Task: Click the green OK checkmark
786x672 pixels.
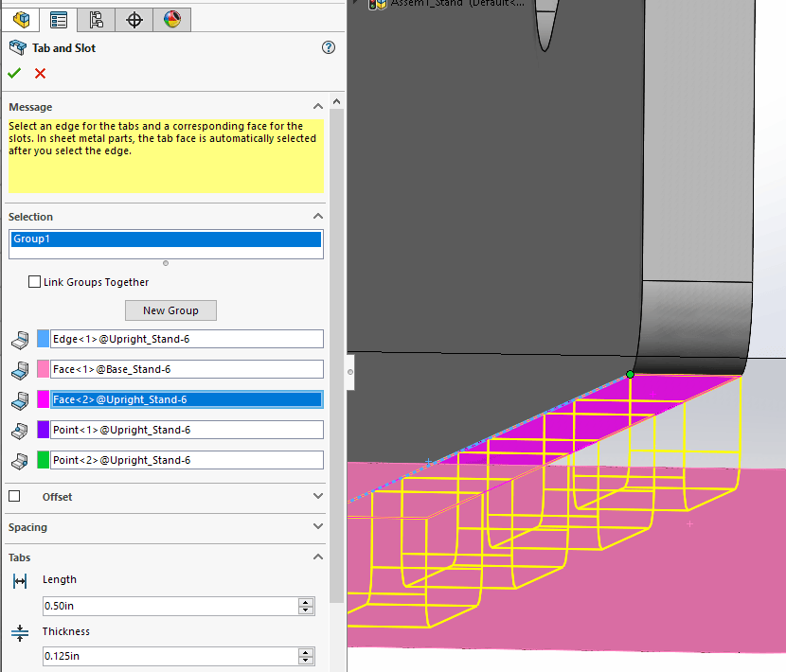Action: 14,74
